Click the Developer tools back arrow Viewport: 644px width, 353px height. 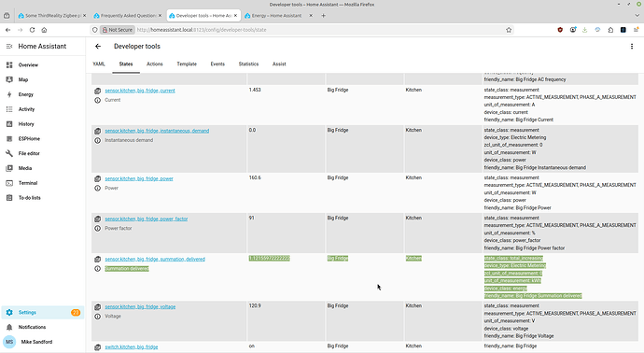coord(98,47)
